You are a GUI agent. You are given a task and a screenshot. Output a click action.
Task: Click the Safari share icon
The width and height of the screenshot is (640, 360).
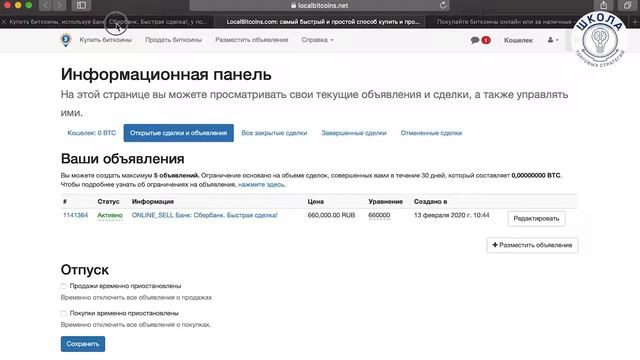(604, 5)
